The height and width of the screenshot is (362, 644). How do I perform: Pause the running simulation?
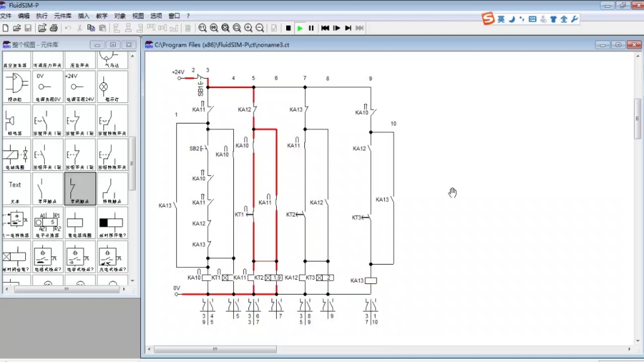[311, 28]
